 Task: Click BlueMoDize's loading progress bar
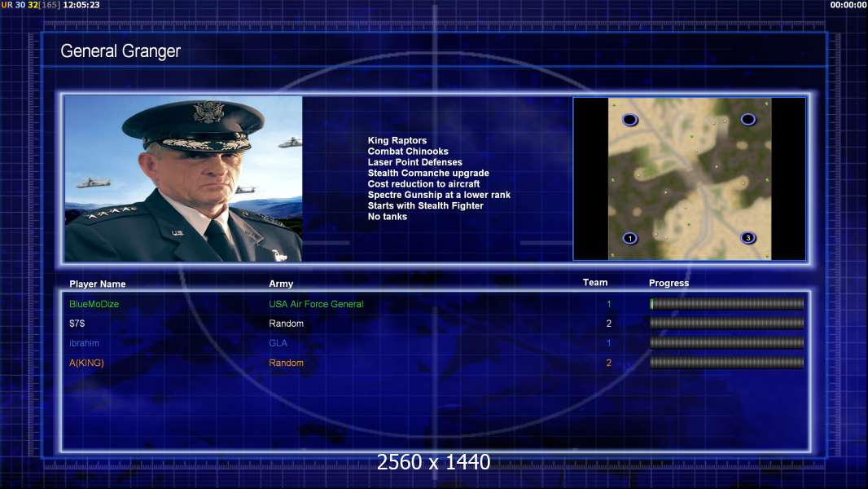click(x=727, y=303)
